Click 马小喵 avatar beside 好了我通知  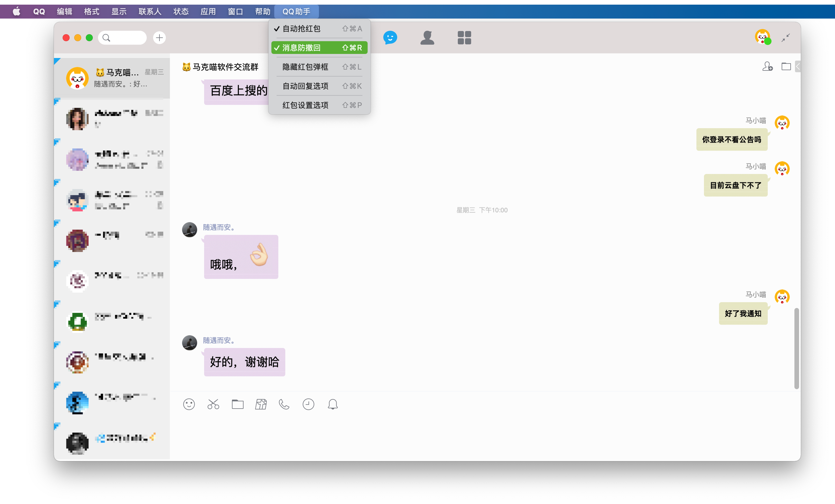[x=782, y=297]
